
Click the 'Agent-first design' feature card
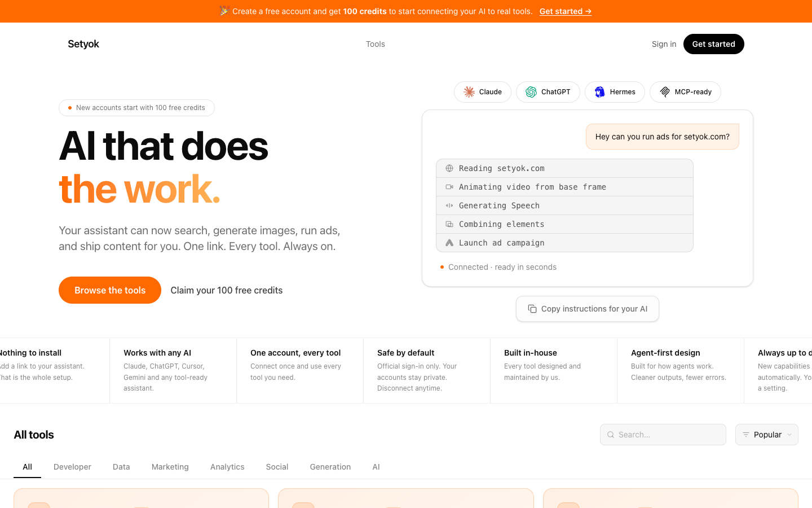pyautogui.click(x=681, y=370)
